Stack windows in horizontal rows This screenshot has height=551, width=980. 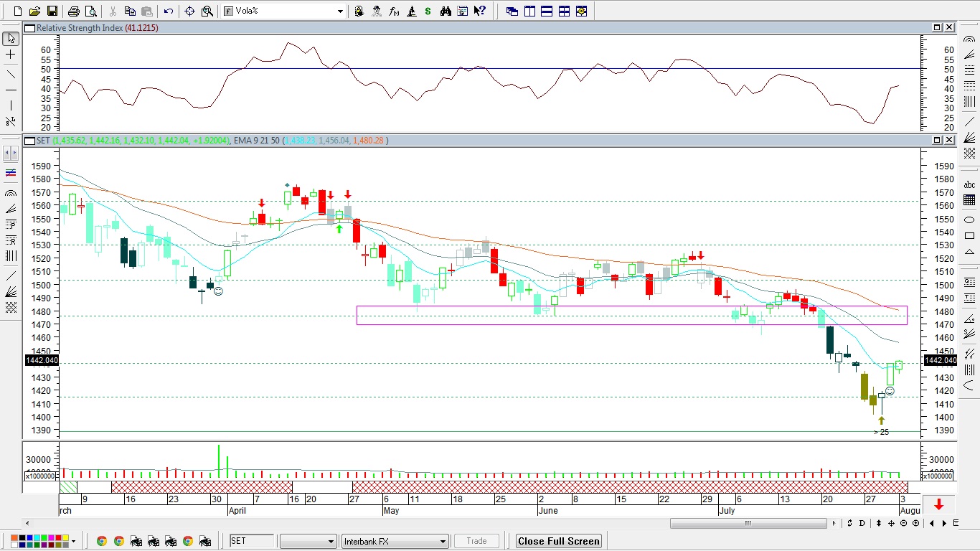(x=547, y=11)
